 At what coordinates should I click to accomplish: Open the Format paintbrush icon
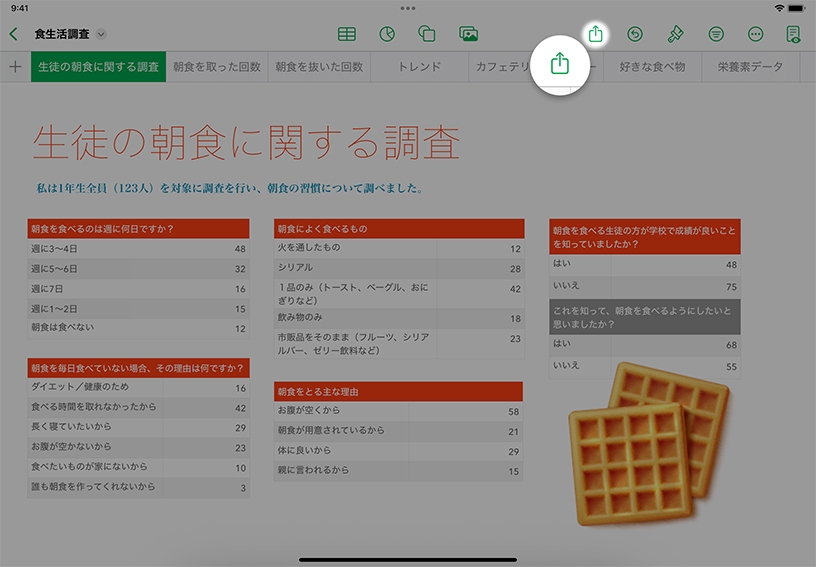[675, 34]
